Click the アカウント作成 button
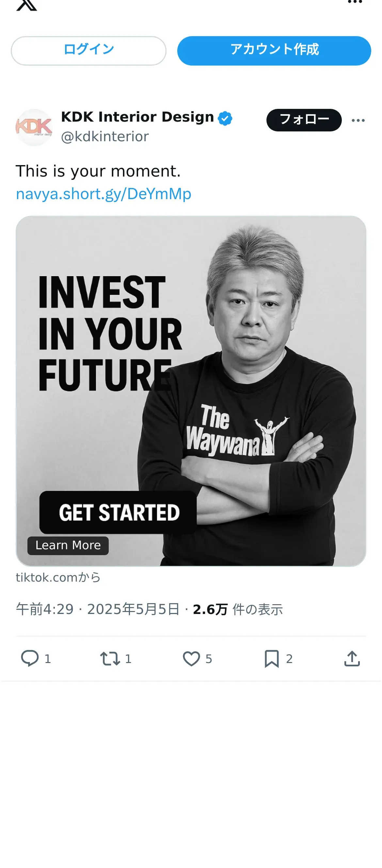This screenshot has height=868, width=382. pos(274,51)
